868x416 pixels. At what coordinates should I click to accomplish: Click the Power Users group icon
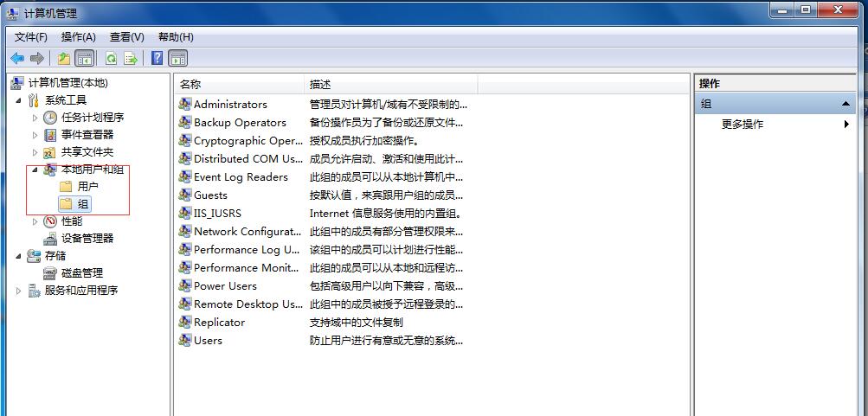(185, 286)
